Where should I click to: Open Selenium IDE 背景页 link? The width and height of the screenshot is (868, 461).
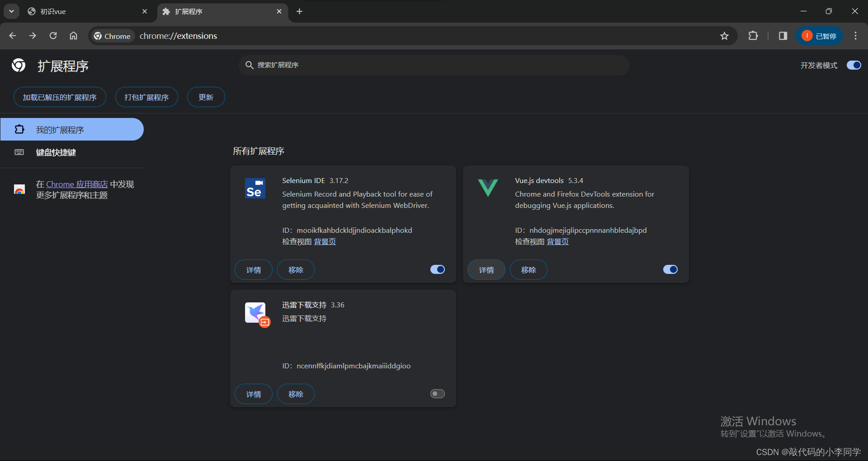click(x=325, y=242)
